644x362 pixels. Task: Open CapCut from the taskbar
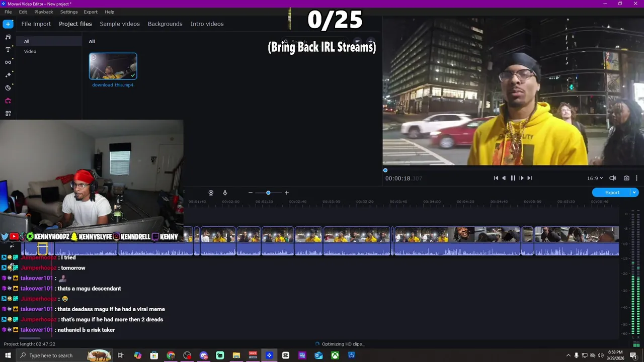286,355
